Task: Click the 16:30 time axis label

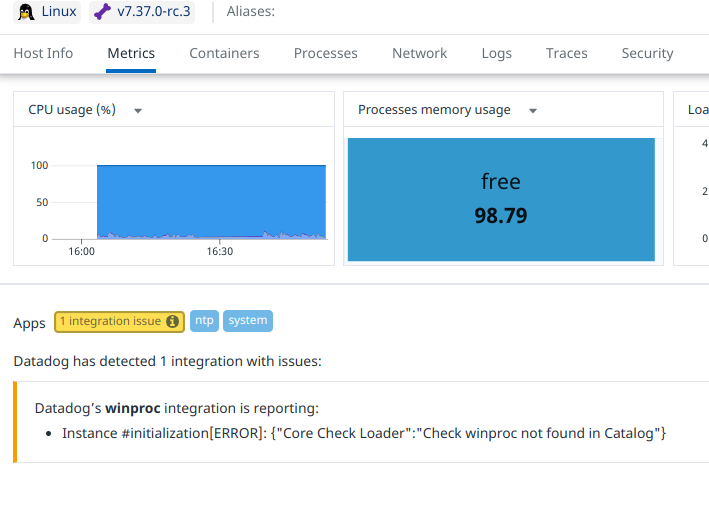Action: click(x=220, y=251)
